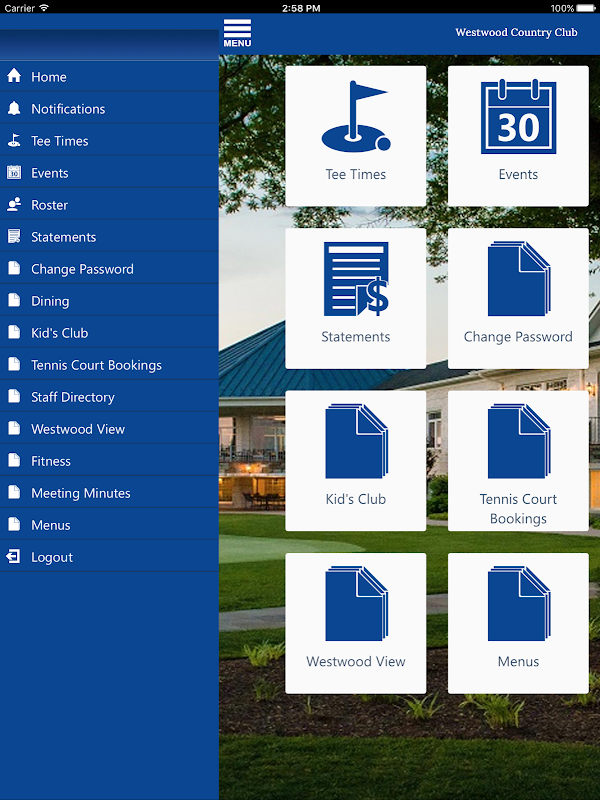Click the Wi-Fi icon in status bar
Screen dimensions: 600x800
click(x=44, y=7)
